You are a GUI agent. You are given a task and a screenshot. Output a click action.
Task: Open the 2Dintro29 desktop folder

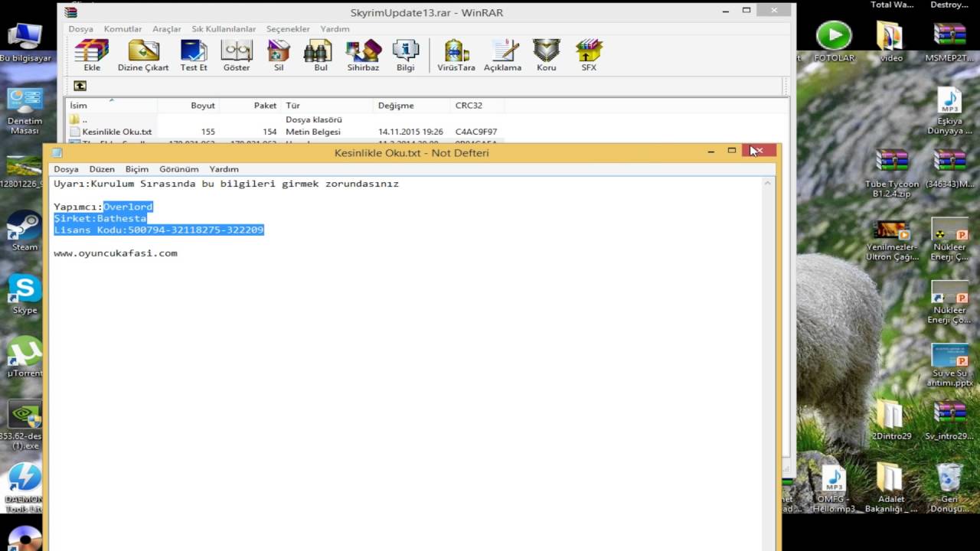(891, 420)
